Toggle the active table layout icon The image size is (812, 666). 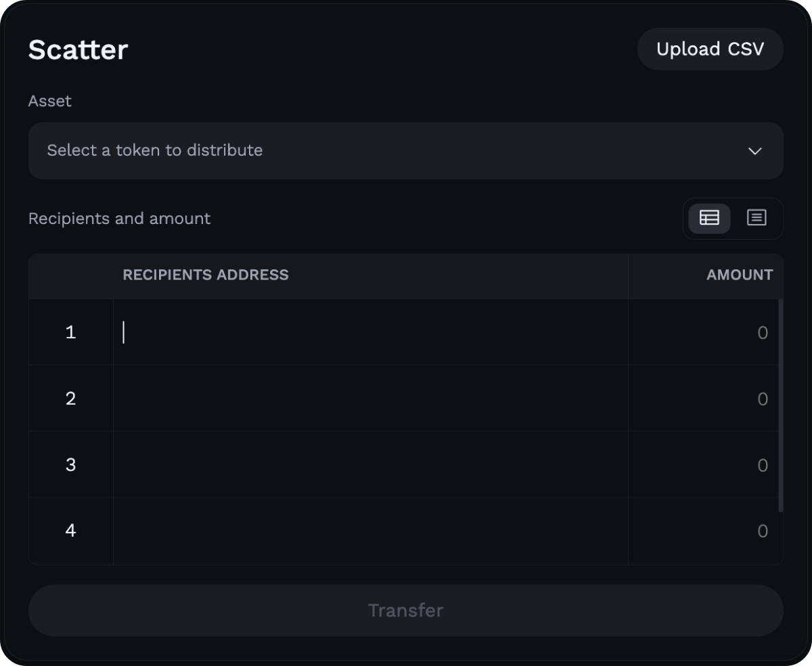709,218
